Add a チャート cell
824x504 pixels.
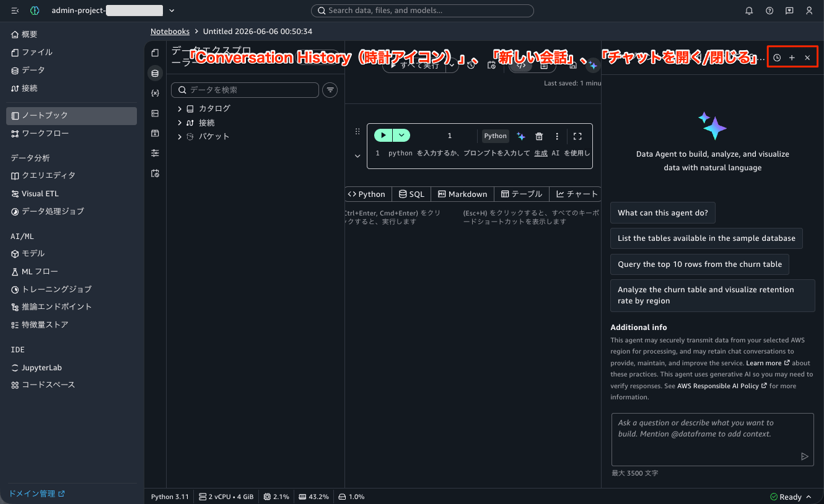(x=577, y=194)
